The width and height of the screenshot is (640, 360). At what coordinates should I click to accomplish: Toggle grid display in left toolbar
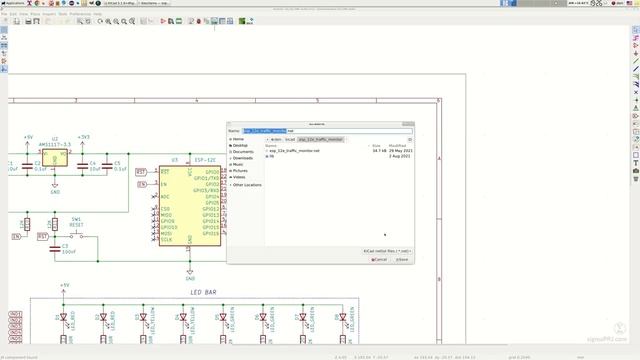pos(4,30)
